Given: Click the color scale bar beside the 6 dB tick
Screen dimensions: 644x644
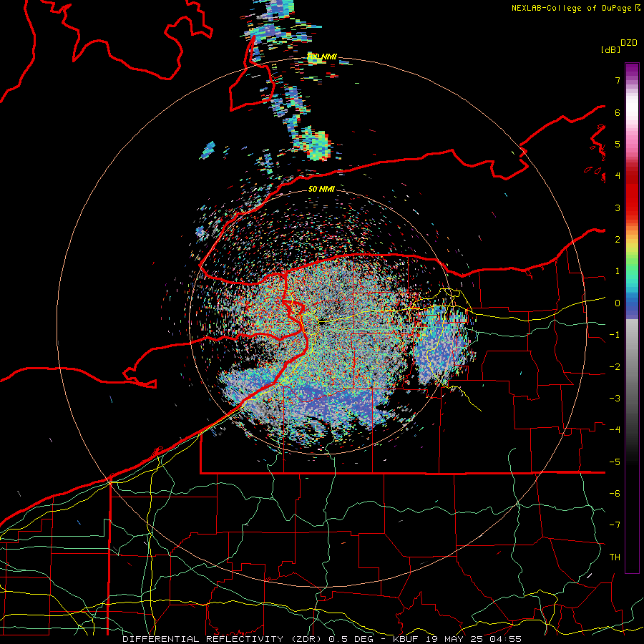Looking at the screenshot, I should 632,112.
